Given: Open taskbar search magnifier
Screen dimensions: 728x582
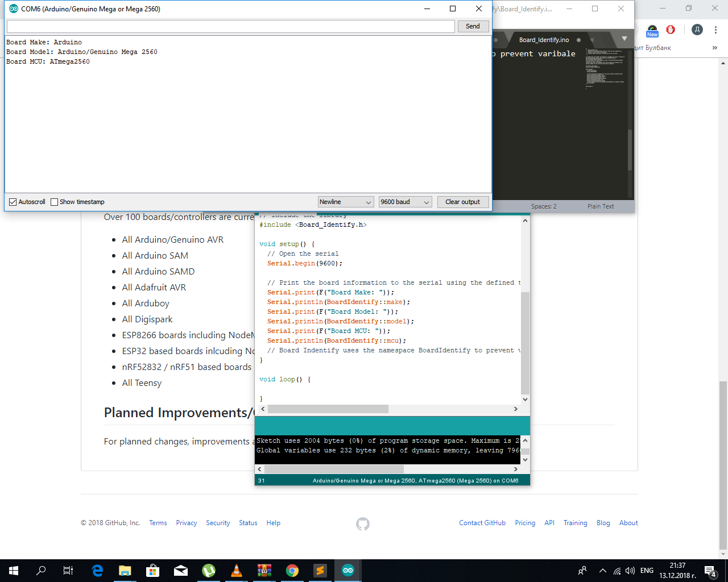Looking at the screenshot, I should (41, 571).
